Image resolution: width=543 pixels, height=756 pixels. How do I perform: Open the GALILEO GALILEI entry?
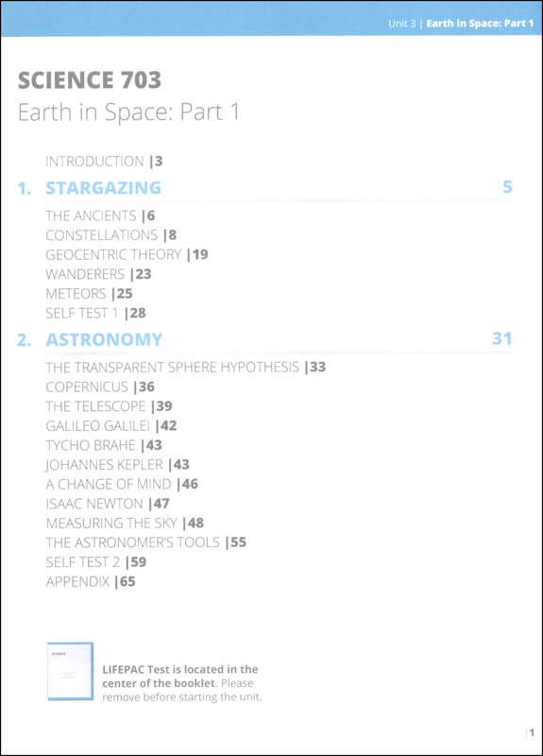click(111, 426)
